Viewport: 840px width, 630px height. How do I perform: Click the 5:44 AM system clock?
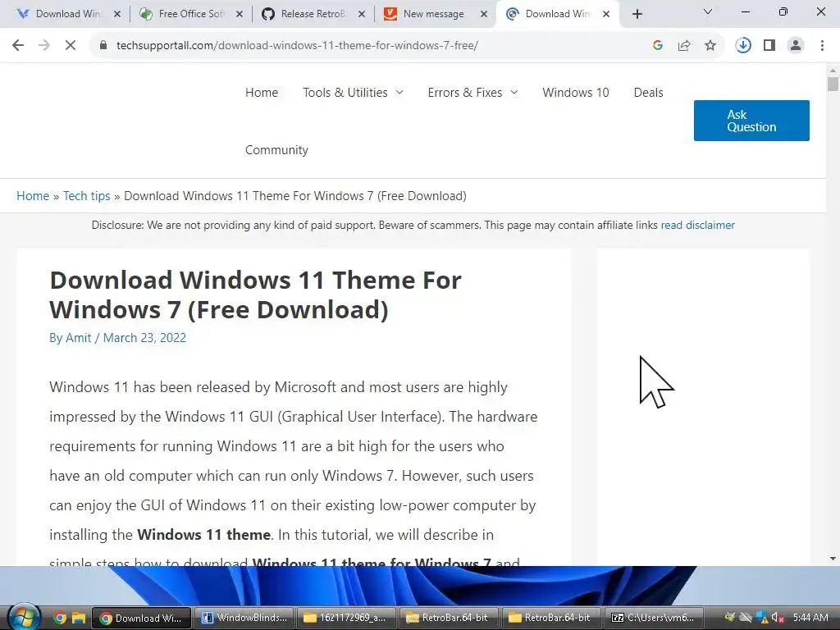pos(810,618)
